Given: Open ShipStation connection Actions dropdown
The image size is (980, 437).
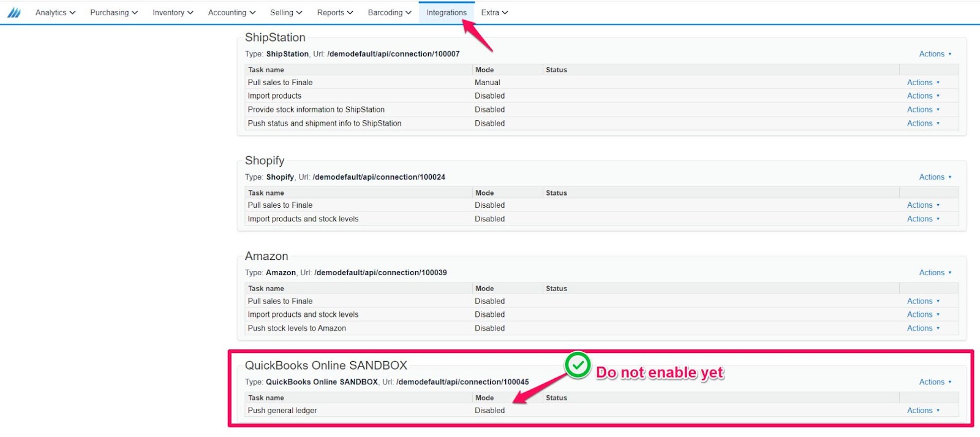Looking at the screenshot, I should 935,54.
